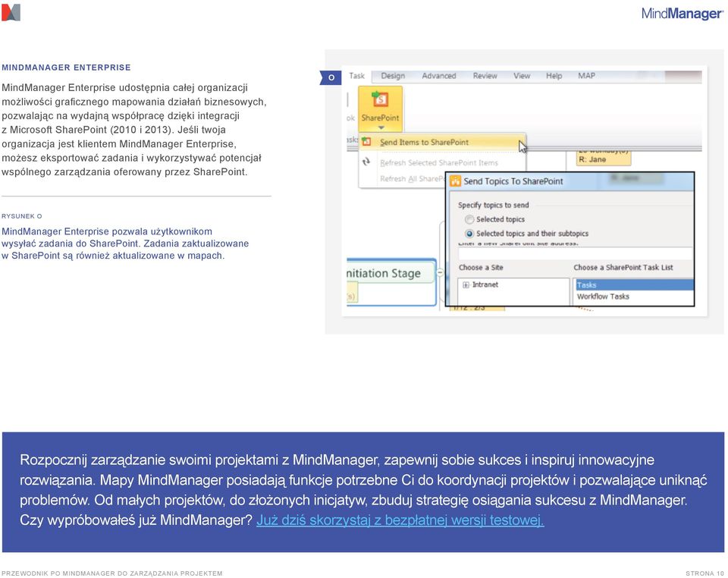Expand the SharePoint button dropdown arrow

(x=381, y=127)
